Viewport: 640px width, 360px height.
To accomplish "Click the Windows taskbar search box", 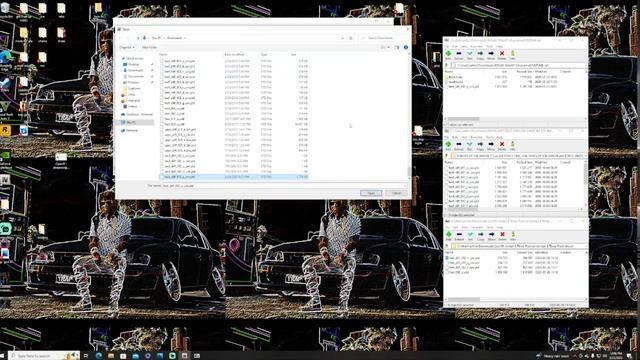I will tap(44, 356).
